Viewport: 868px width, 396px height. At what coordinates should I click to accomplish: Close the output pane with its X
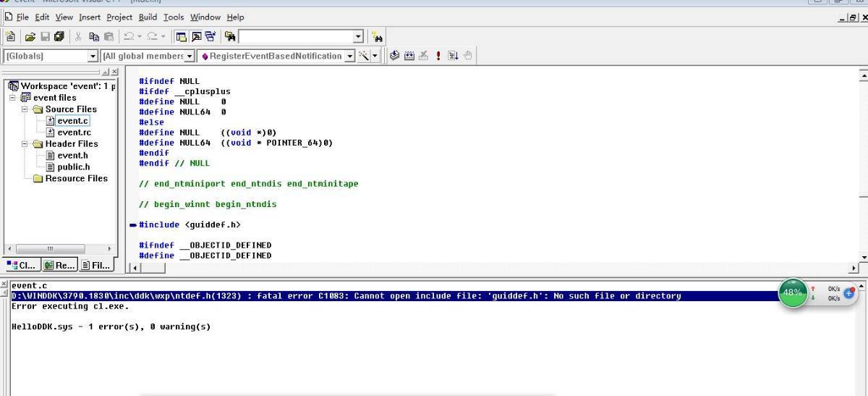[x=4, y=284]
